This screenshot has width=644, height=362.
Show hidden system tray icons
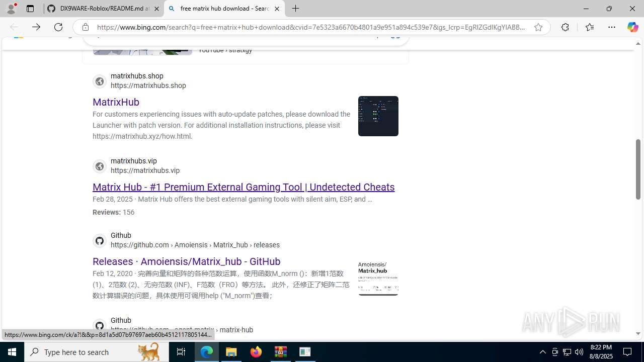pos(542,352)
